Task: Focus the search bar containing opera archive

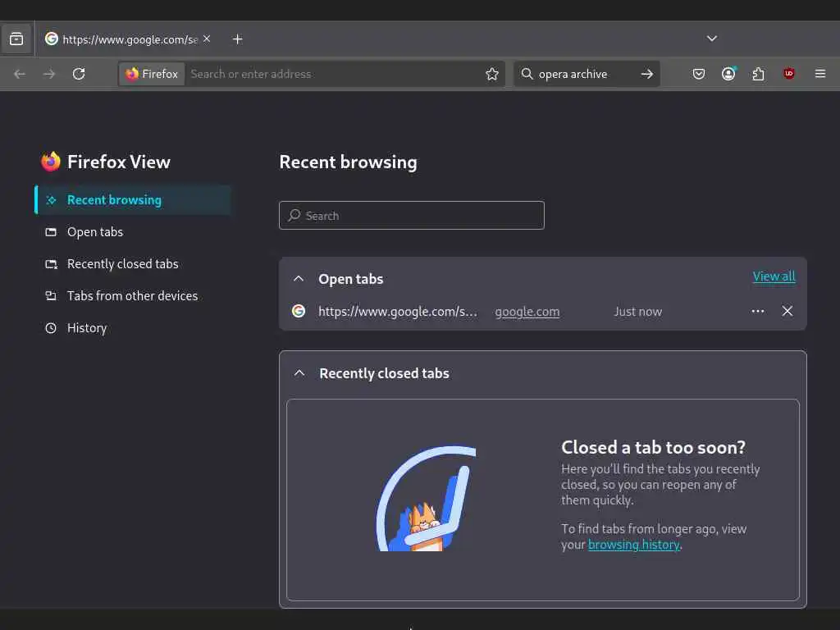Action: pyautogui.click(x=586, y=74)
